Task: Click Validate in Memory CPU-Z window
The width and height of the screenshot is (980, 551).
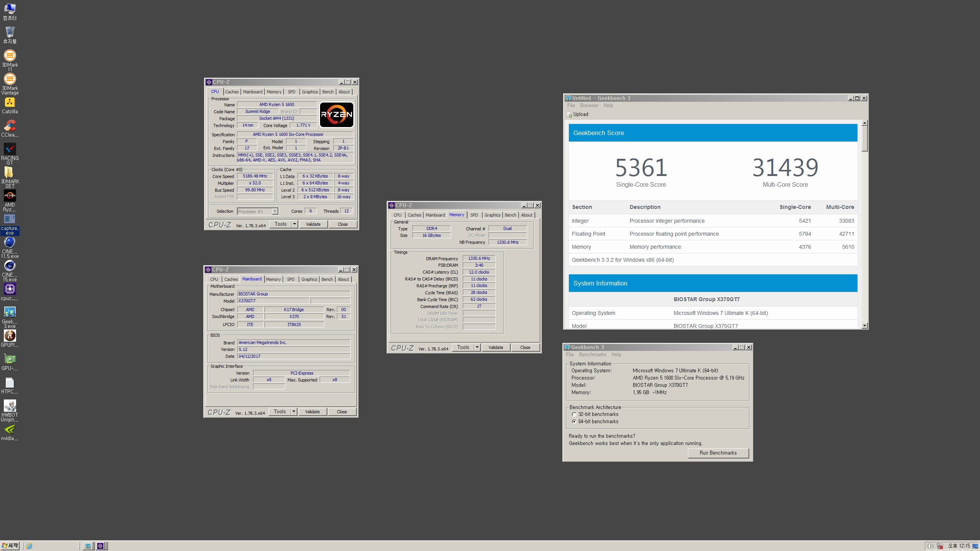Action: tap(496, 347)
